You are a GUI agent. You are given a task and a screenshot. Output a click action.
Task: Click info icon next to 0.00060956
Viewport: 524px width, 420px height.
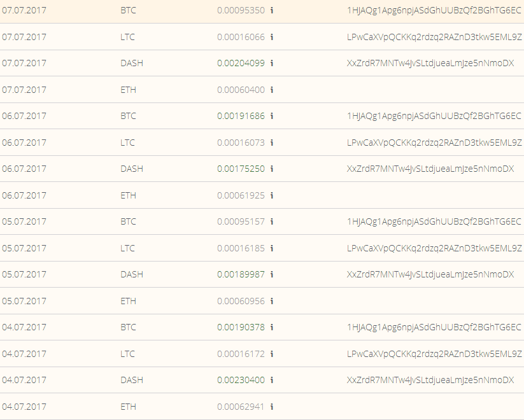coord(272,301)
